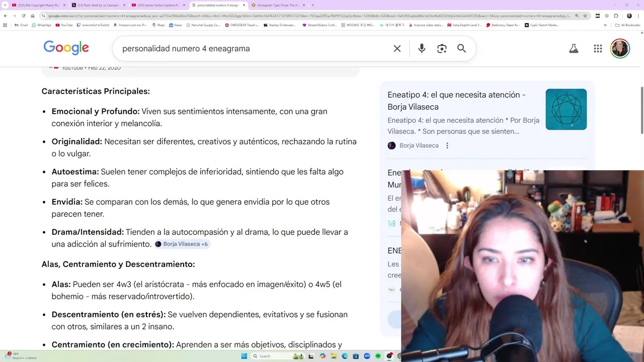Open the Chrome three-dot menu
The image size is (644, 362).
pyautogui.click(x=638, y=16)
